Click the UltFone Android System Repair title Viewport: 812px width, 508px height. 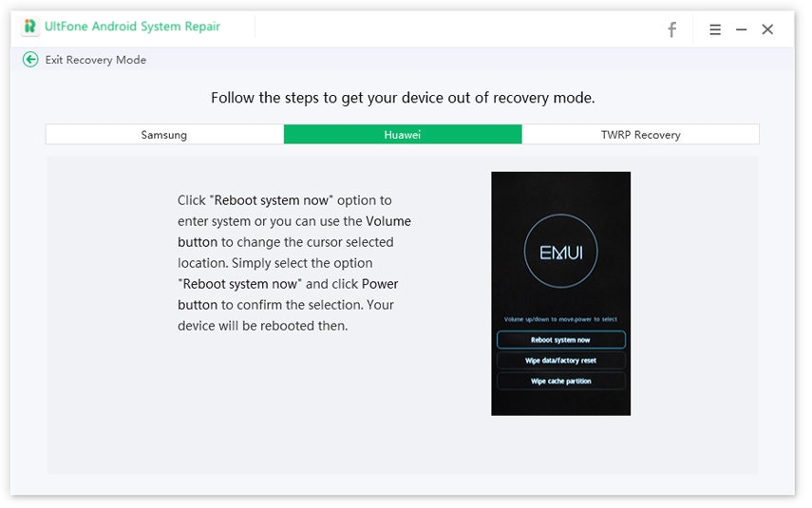pyautogui.click(x=133, y=27)
